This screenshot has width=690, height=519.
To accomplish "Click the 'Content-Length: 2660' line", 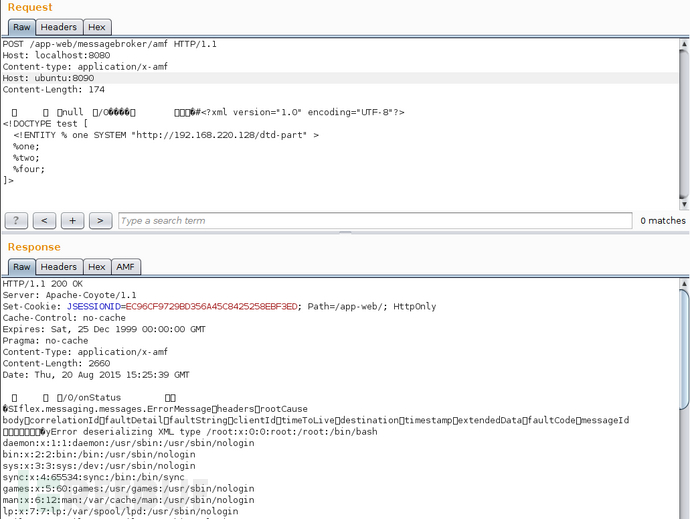I will [56, 364].
